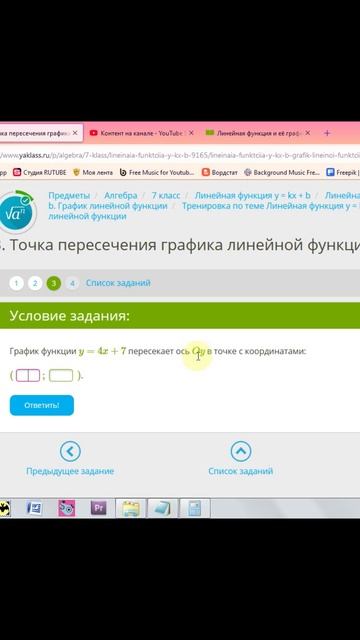Image resolution: width=360 pixels, height=640 pixels.
Task: Switch to the Линейная функция browser tab
Action: (x=258, y=133)
